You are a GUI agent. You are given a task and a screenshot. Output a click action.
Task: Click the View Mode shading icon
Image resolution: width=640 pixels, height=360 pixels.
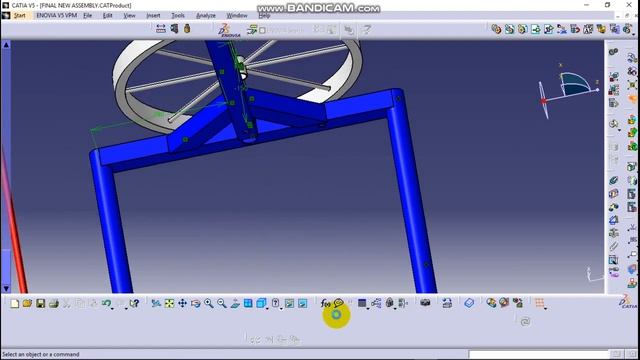click(x=276, y=303)
